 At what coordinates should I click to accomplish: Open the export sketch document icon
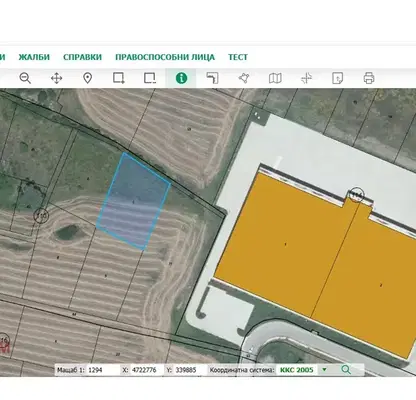[x=338, y=78]
